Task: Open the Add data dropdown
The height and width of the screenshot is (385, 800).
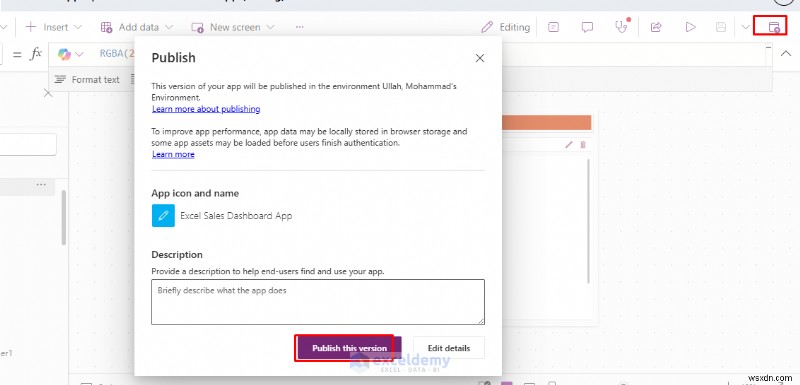Action: (x=136, y=27)
